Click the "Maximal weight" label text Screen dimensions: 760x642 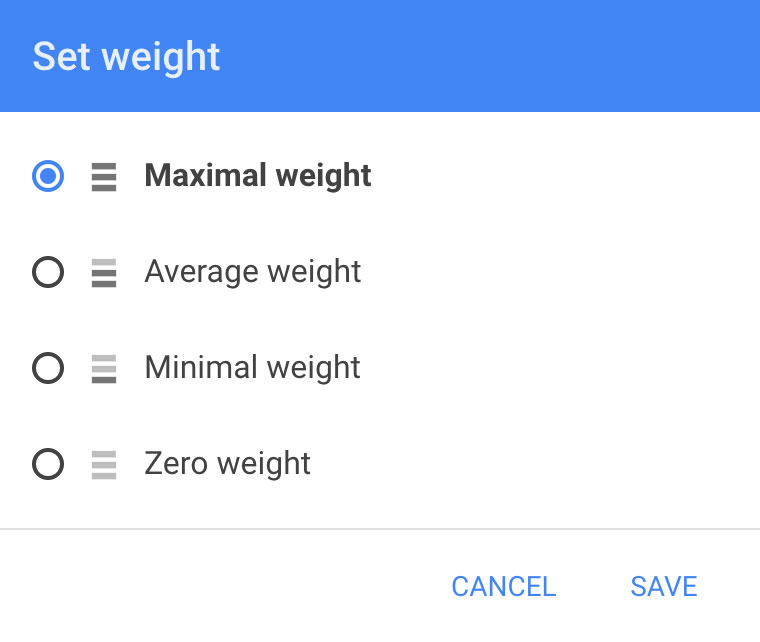258,176
